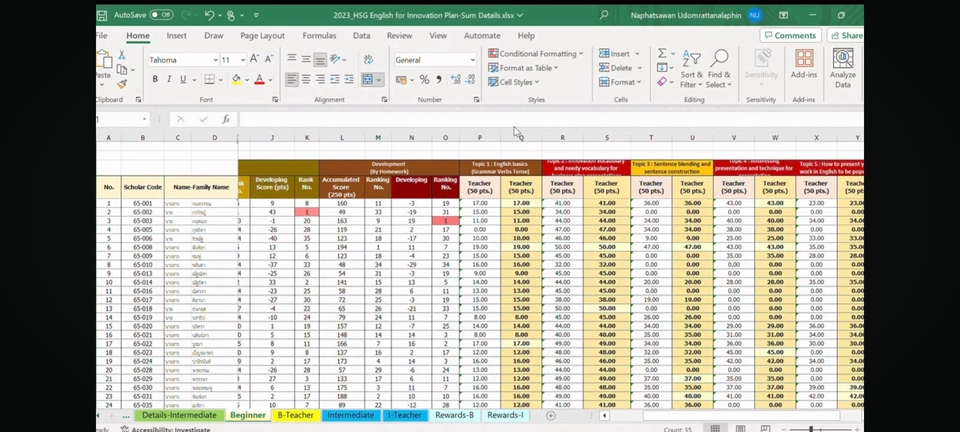The image size is (960, 432).
Task: Middle align cell contents
Action: 306,59
